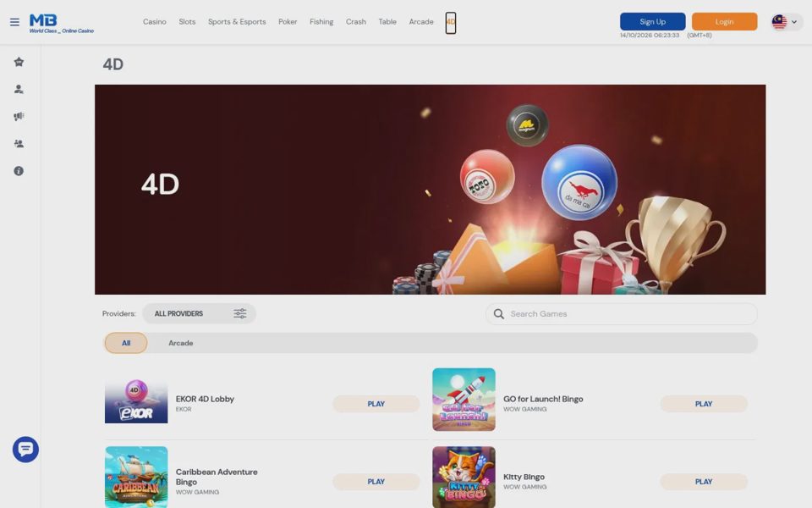Click the Kitty Bingo title text
The image size is (812, 508).
tap(524, 477)
